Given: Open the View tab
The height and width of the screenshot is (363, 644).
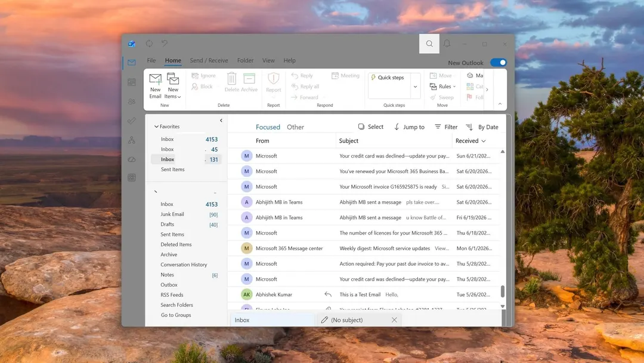Looking at the screenshot, I should pyautogui.click(x=268, y=60).
